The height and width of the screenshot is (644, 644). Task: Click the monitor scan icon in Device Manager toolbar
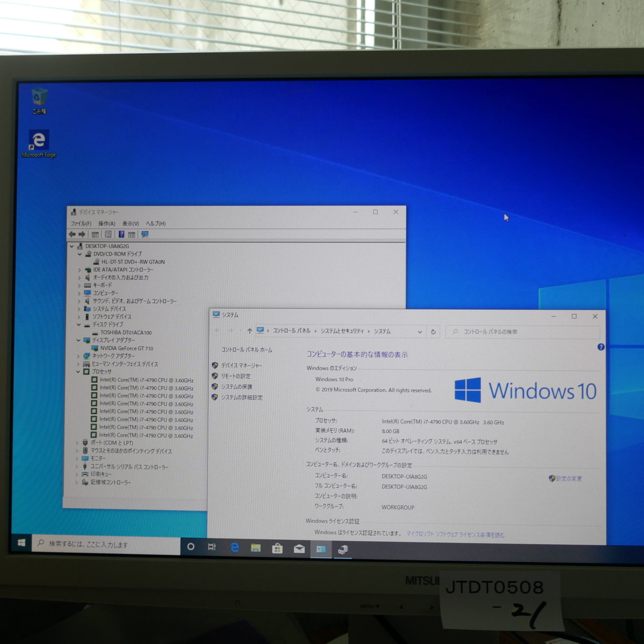click(145, 235)
